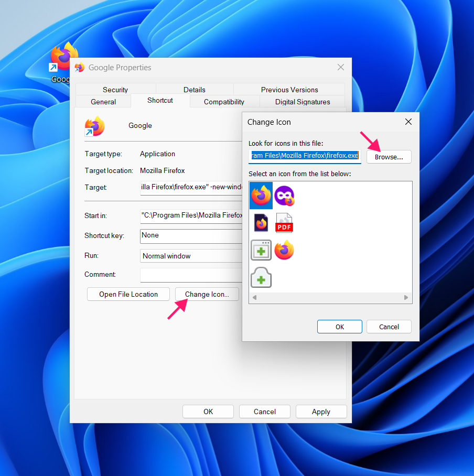Choose the dark Firefox document icon
The height and width of the screenshot is (476, 474).
[x=261, y=222]
